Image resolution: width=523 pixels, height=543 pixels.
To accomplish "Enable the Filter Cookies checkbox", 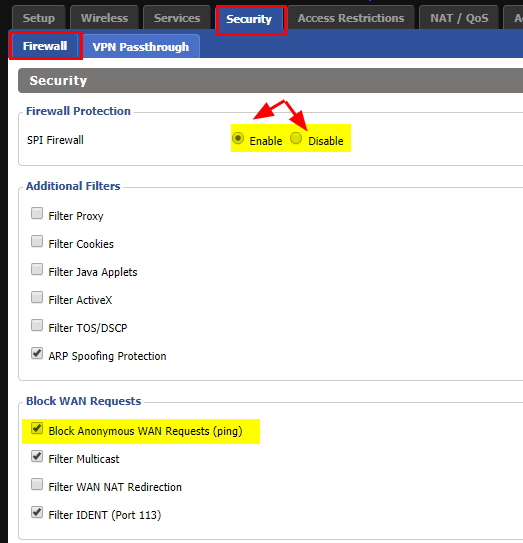I will coord(37,241).
